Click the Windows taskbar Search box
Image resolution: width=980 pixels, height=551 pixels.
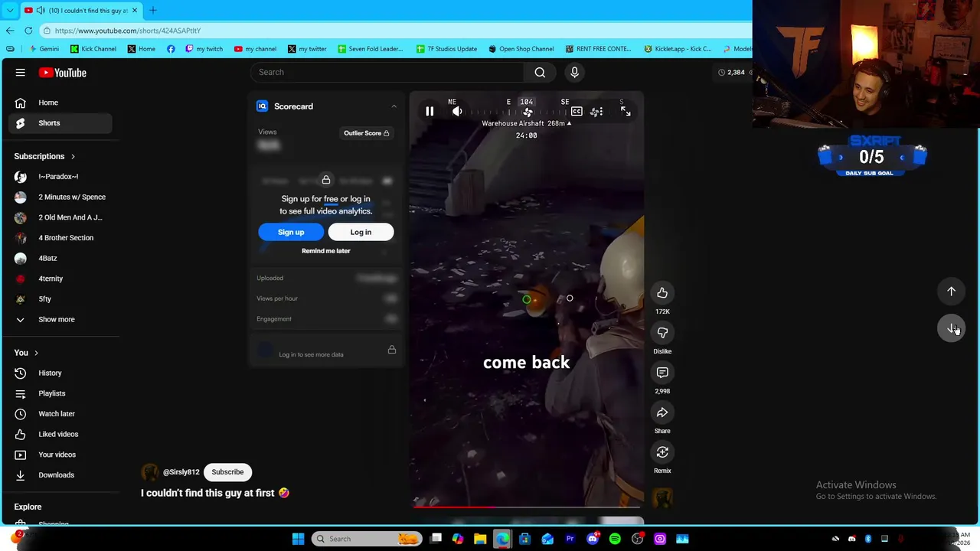click(x=367, y=539)
